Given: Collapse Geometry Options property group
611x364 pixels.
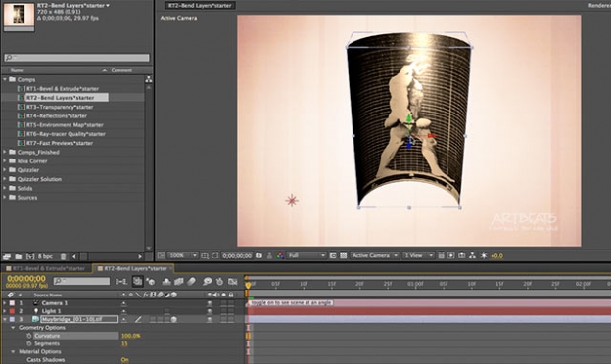Looking at the screenshot, I should tap(13, 328).
